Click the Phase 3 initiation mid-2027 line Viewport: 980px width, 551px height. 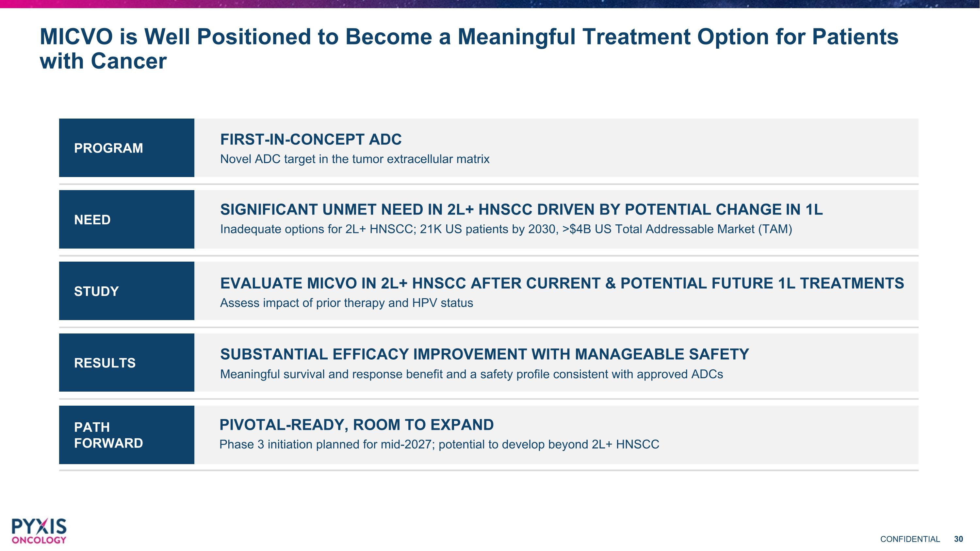point(439,445)
